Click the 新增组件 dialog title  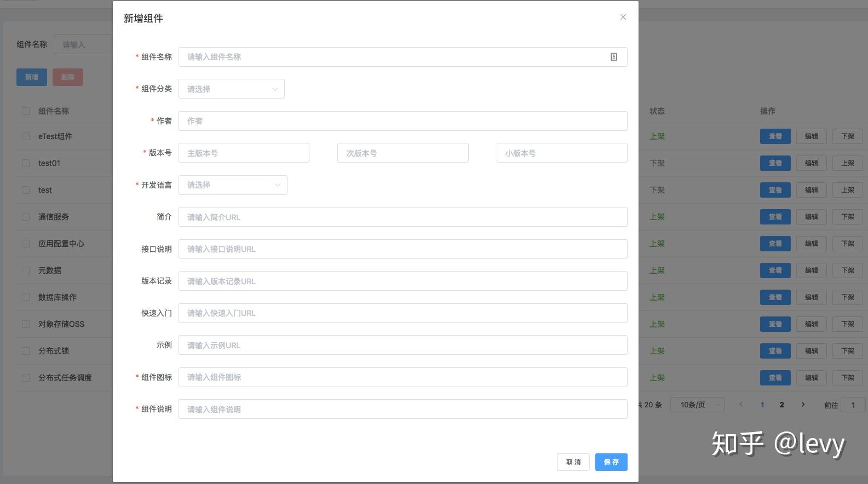[143, 19]
